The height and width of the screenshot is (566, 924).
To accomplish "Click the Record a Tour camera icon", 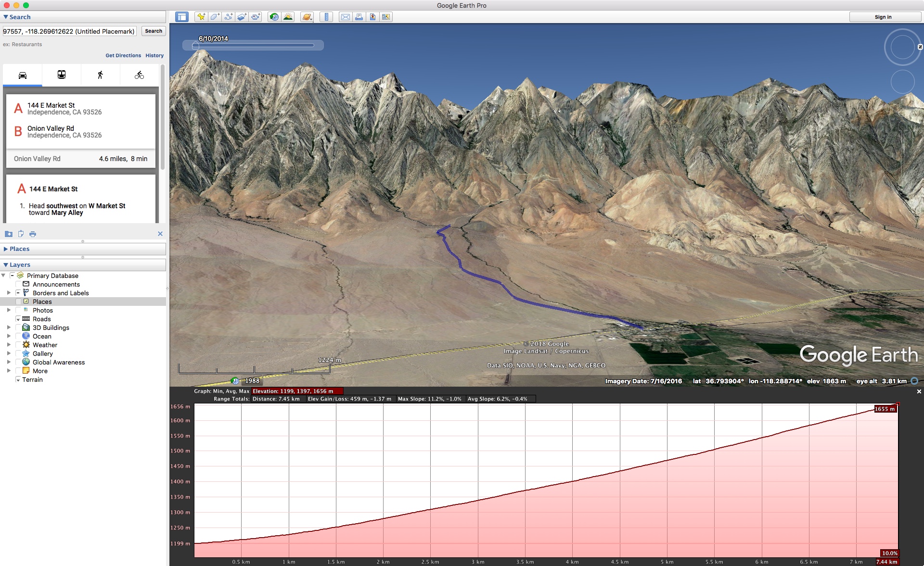I will (256, 17).
